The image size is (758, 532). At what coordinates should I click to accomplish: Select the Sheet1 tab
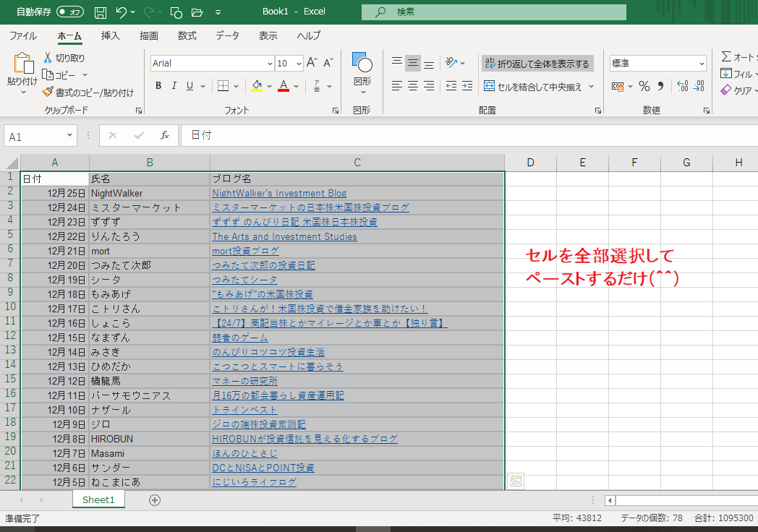point(98,499)
